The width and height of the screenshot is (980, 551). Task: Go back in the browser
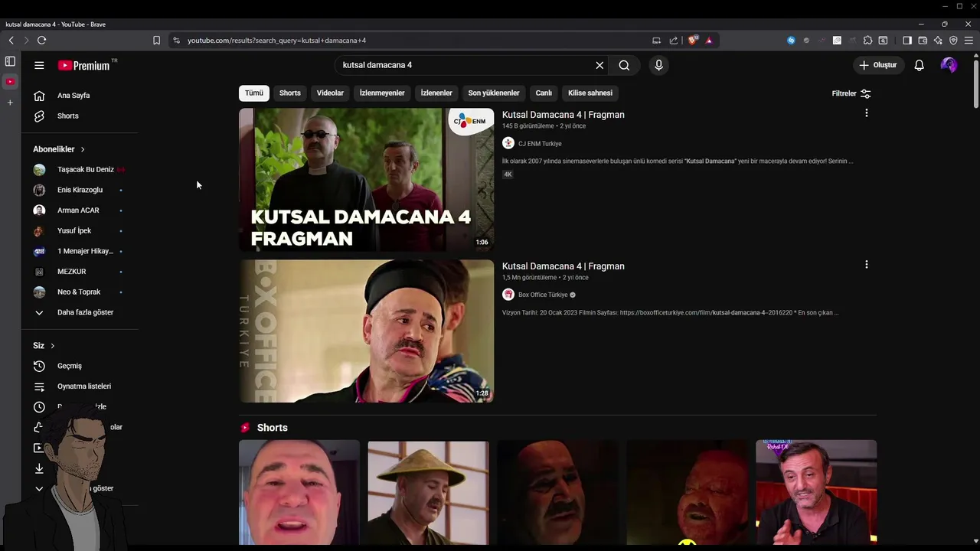point(11,41)
